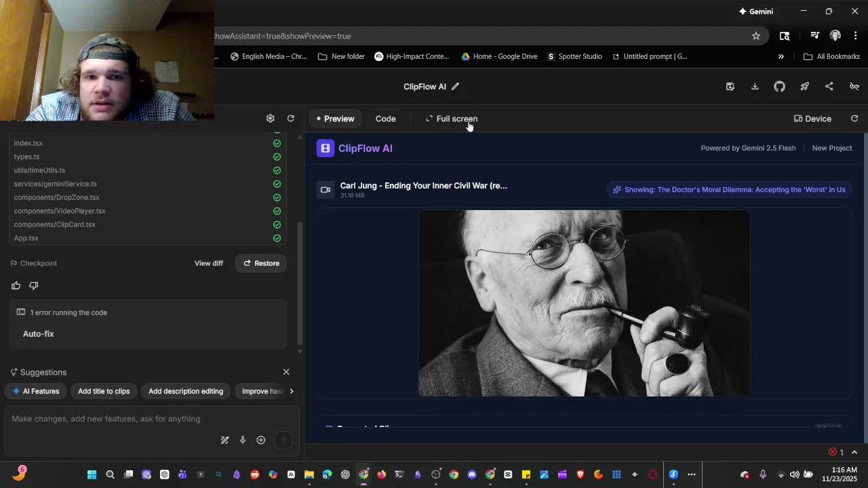Viewport: 868px width, 488px height.
Task: Click the send arrow in the prompt box
Action: pos(283,440)
